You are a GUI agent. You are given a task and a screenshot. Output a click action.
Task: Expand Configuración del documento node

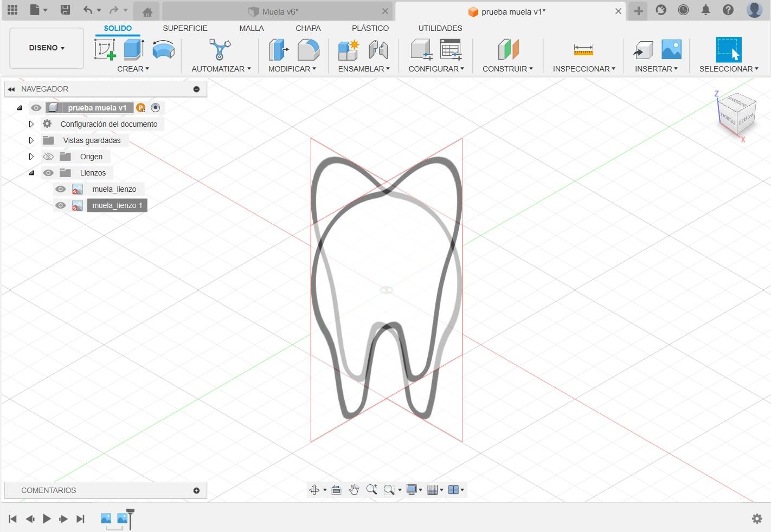(x=31, y=124)
